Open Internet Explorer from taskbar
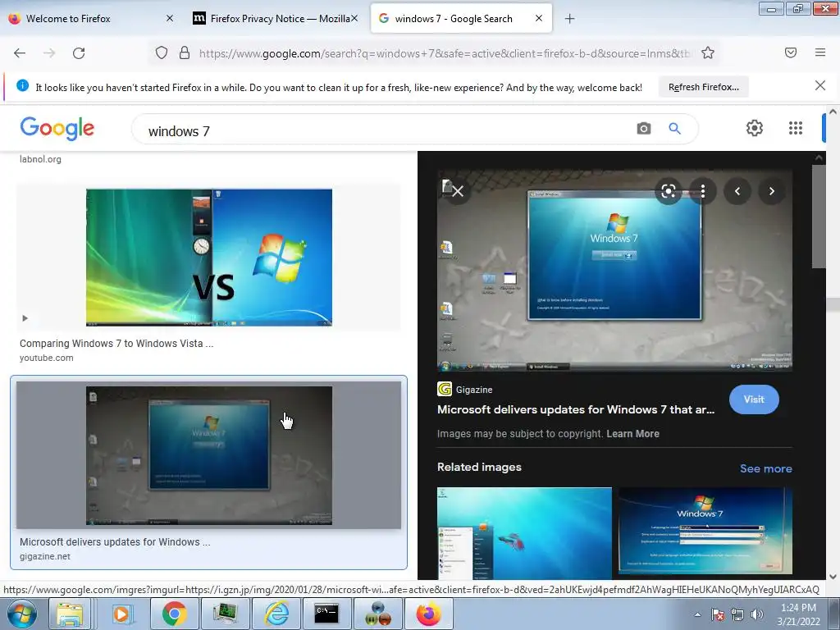The image size is (840, 630). tap(276, 614)
